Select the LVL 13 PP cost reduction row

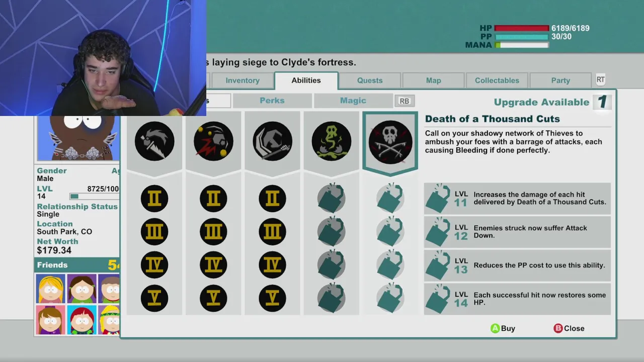click(517, 265)
